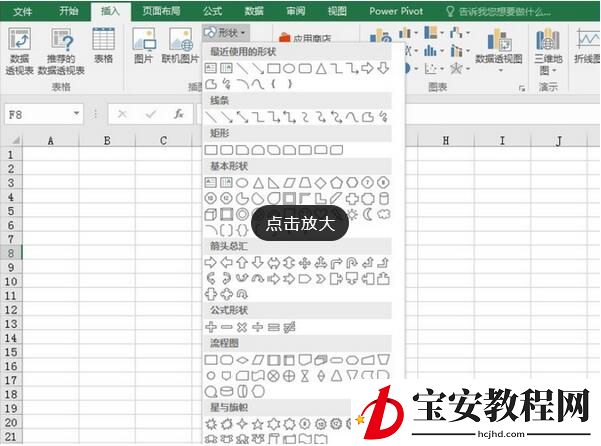Select column A header
Viewport: 601px width, 446px height.
click(x=51, y=141)
